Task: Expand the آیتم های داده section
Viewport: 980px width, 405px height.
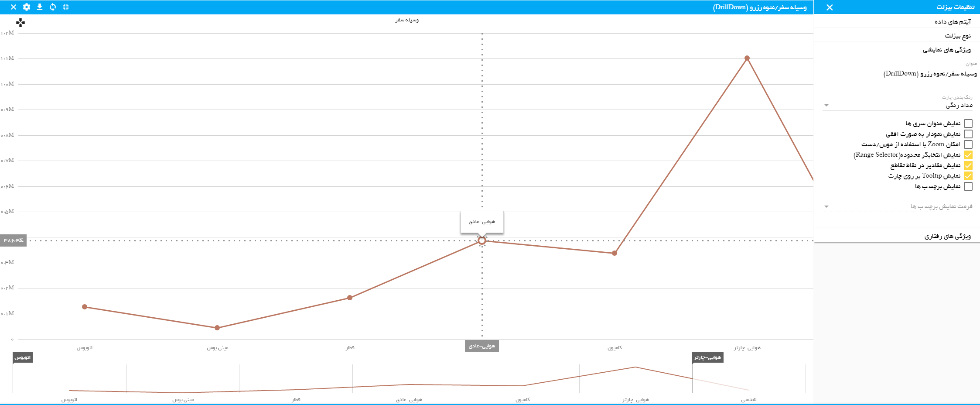Action: (x=897, y=21)
